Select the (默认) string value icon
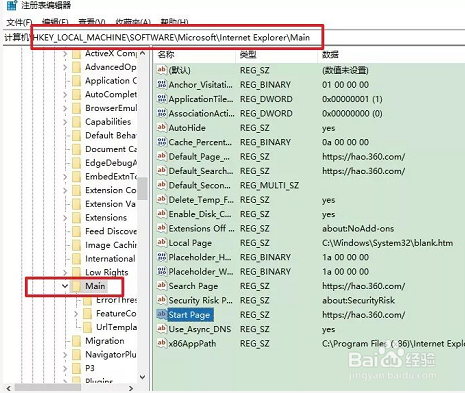465x393 pixels. [x=162, y=70]
